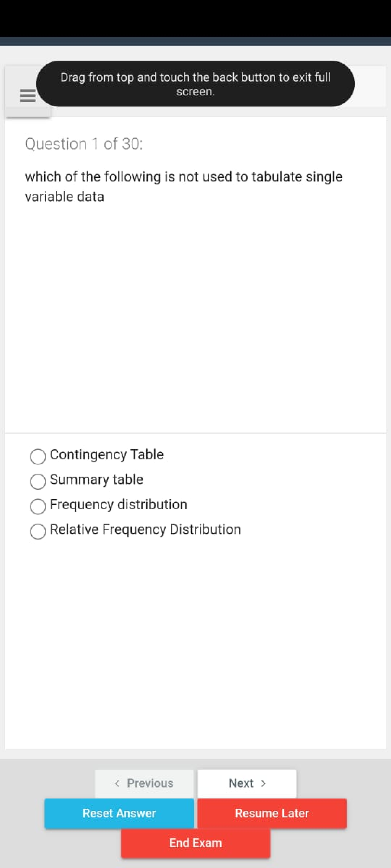The height and width of the screenshot is (868, 391).
Task: Click the left chevron beside Previous
Action: (x=117, y=783)
